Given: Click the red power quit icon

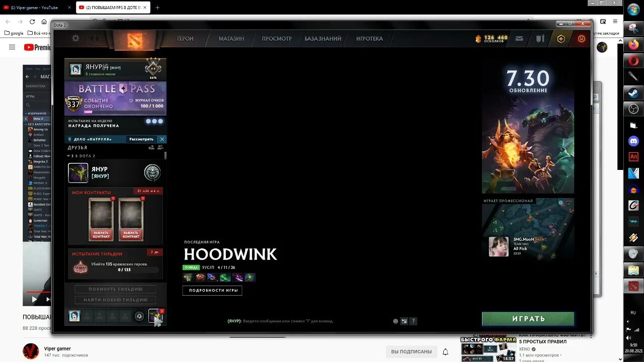Looking at the screenshot, I should coord(582,39).
